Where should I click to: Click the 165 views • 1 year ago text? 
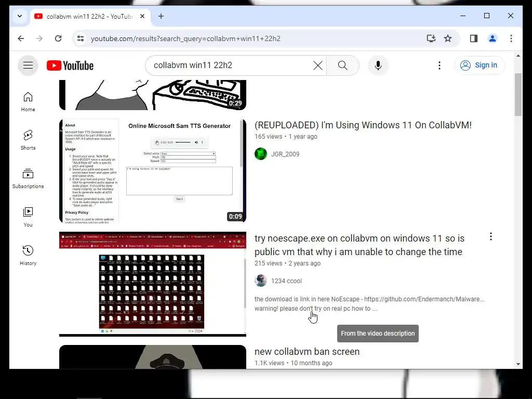coord(286,137)
